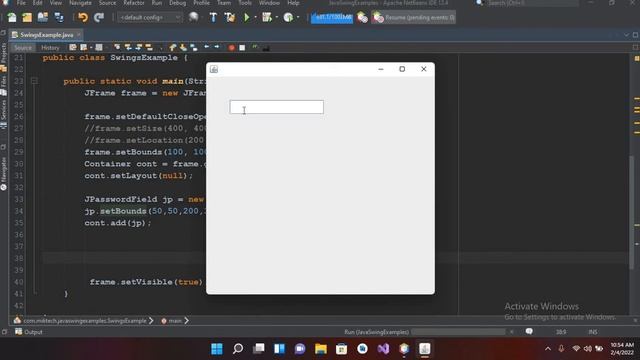
Task: Click the Toggle Bookmark editor toolbar icon
Action: pyautogui.click(x=194, y=48)
